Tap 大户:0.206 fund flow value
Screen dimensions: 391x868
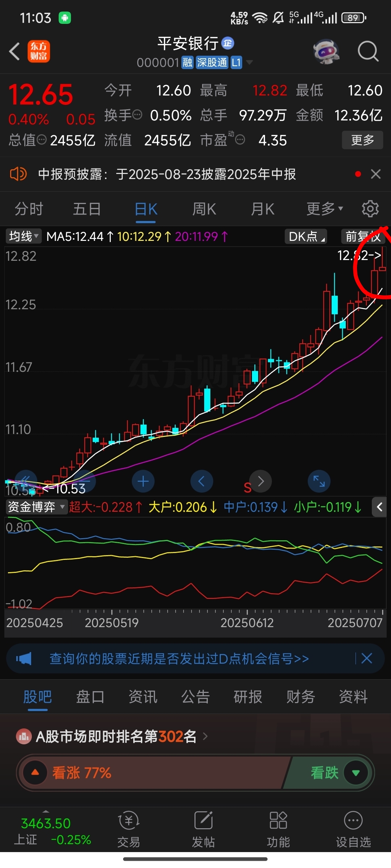[x=183, y=507]
